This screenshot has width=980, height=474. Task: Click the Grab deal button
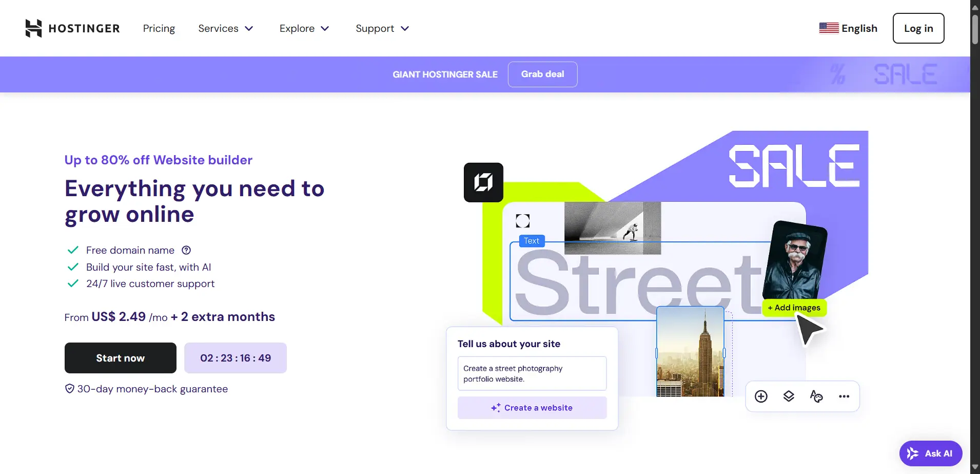(x=542, y=74)
